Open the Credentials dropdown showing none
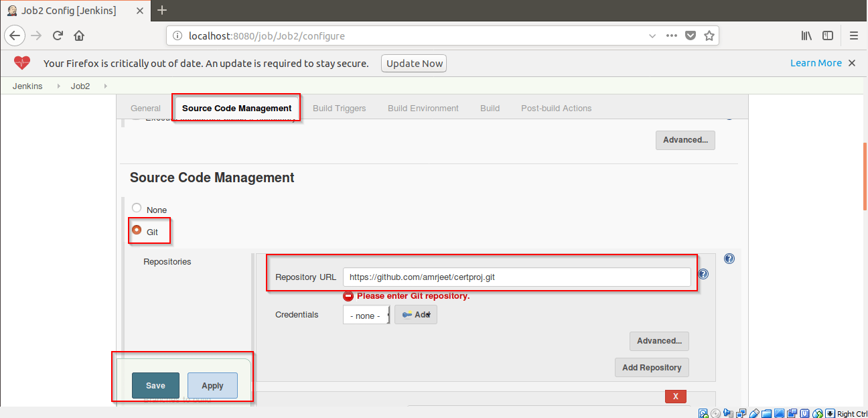 366,314
